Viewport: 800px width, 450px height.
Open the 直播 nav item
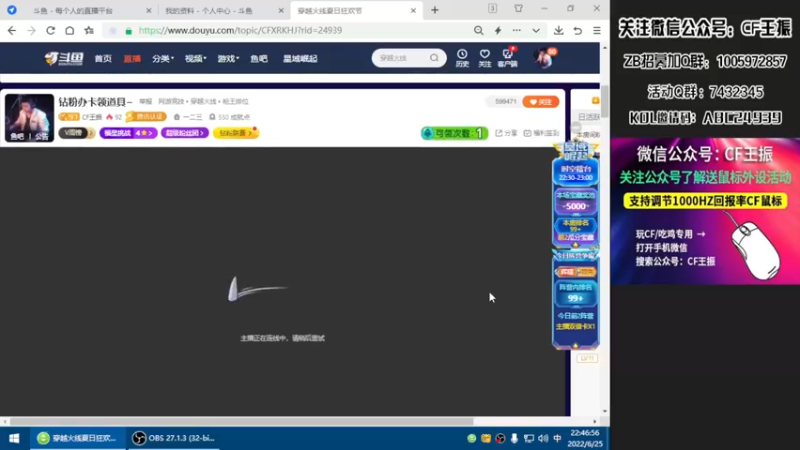click(132, 59)
